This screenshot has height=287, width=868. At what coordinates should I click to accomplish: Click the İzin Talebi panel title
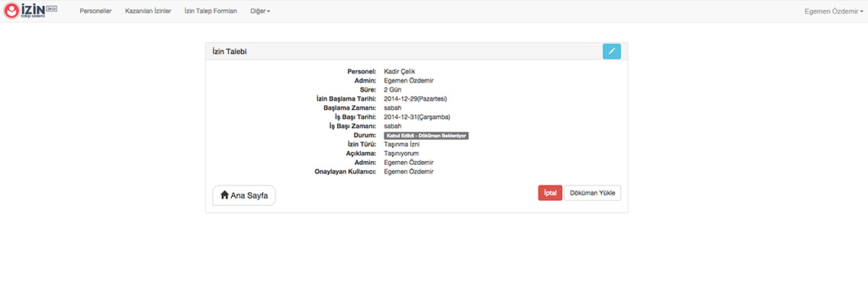[x=230, y=51]
